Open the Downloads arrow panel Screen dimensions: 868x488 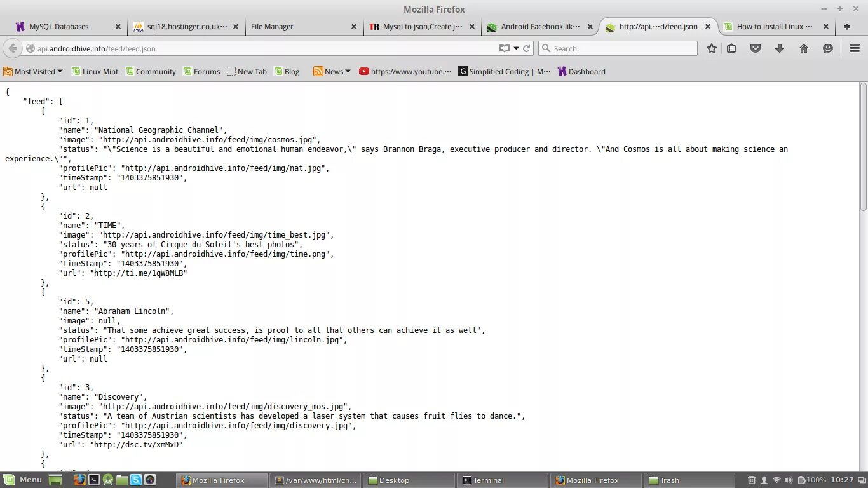tap(780, 48)
